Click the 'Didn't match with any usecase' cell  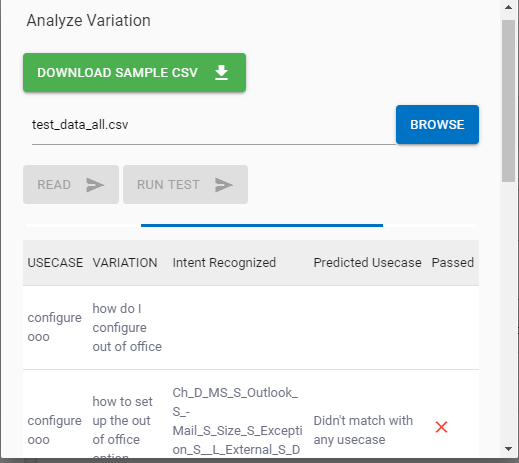(x=363, y=430)
